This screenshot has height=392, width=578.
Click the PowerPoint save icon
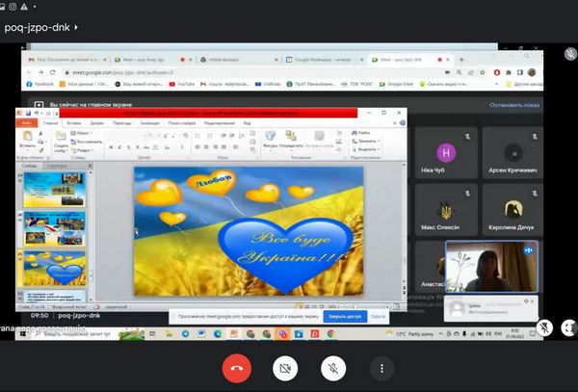[28, 113]
